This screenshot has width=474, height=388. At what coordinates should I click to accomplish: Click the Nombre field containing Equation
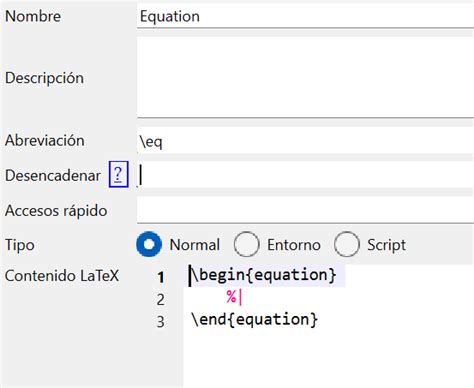click(x=305, y=16)
